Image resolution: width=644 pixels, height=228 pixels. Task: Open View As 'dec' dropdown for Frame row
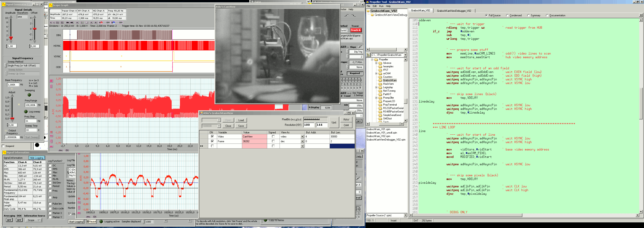click(x=302, y=141)
